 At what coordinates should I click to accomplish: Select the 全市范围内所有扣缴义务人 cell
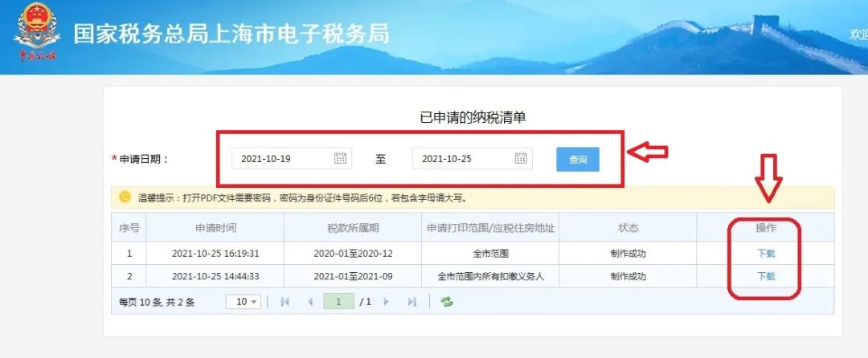click(490, 276)
